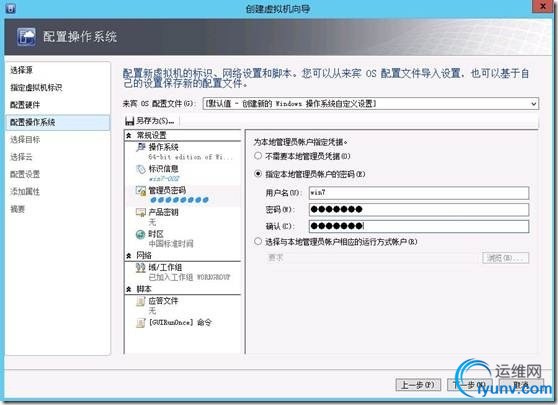Select 应答文件 tree item
The height and width of the screenshot is (405, 558).
click(x=183, y=306)
